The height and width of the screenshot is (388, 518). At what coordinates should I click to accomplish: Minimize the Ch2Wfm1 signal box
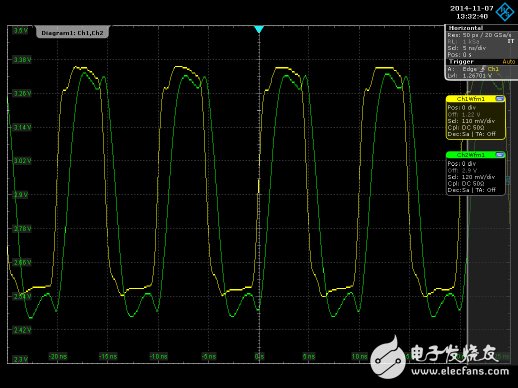pyautogui.click(x=500, y=155)
